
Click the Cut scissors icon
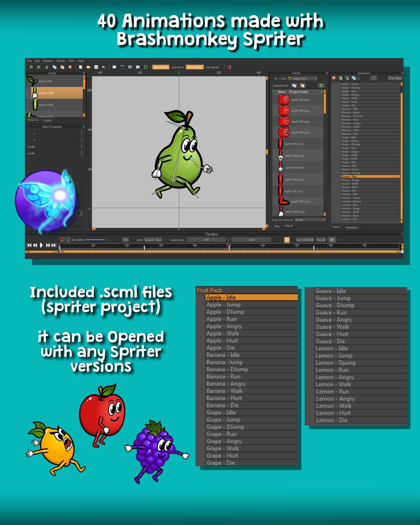pyautogui.click(x=47, y=67)
